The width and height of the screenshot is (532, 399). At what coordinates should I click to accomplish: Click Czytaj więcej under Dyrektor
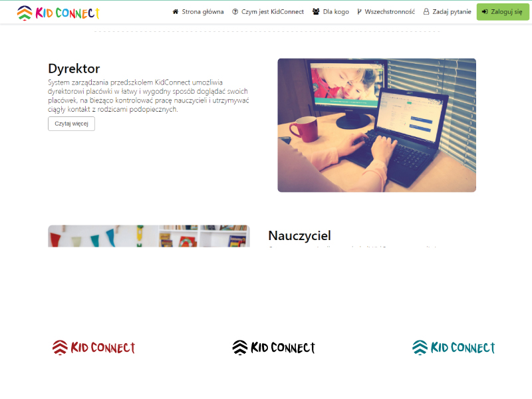71,124
